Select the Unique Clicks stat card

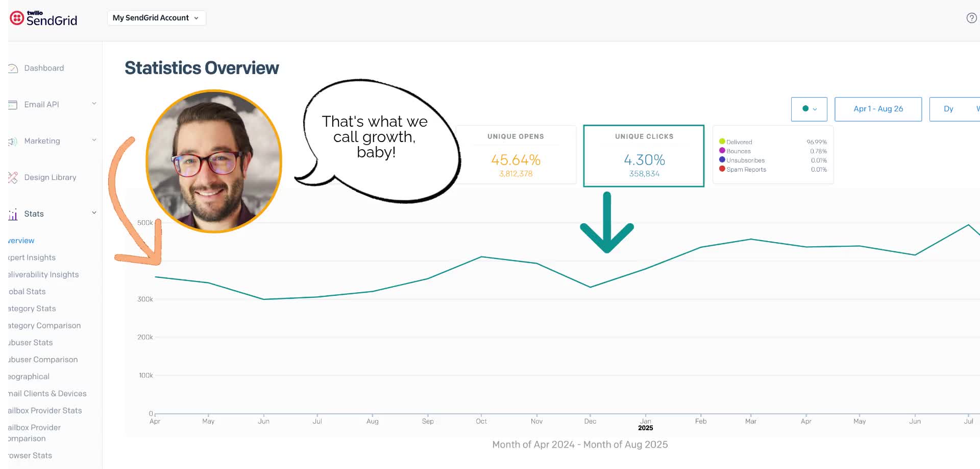[644, 156]
